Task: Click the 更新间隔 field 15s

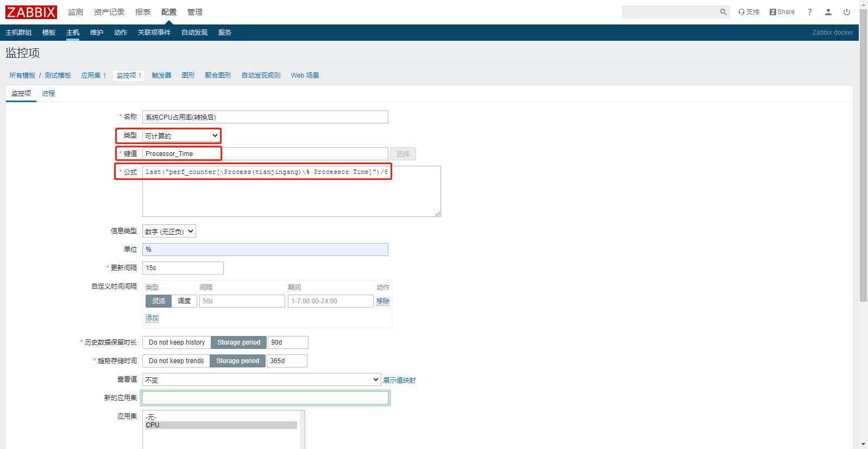Action: pos(183,268)
